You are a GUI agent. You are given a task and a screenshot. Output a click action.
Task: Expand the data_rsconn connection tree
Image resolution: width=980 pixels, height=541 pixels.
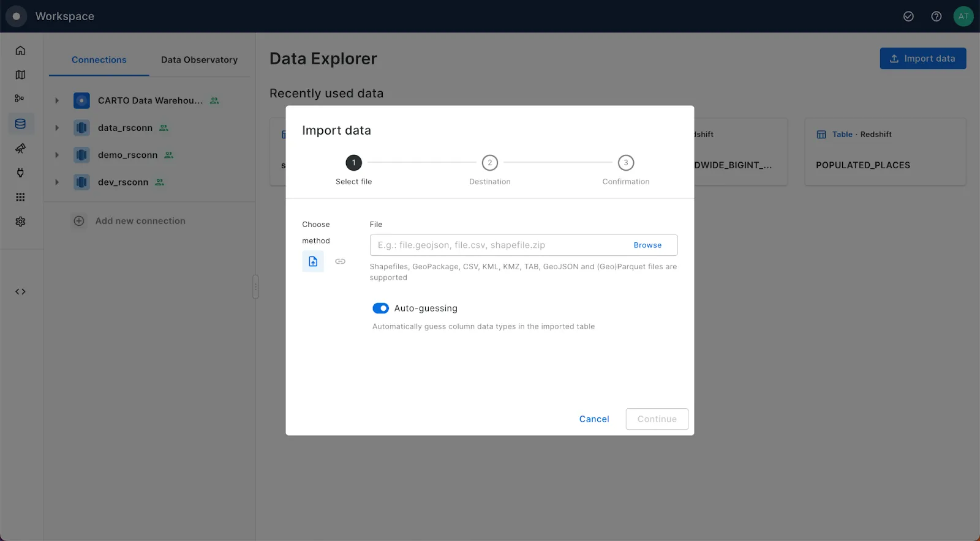click(57, 128)
